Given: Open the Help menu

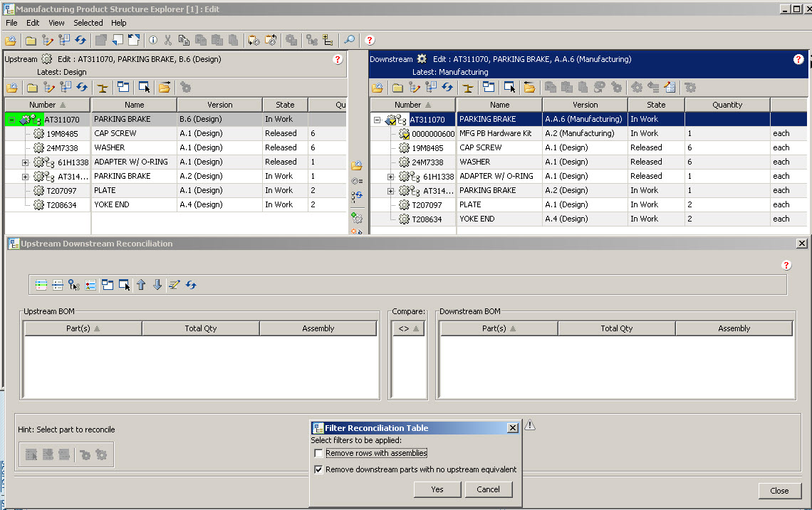Looking at the screenshot, I should click(x=118, y=23).
